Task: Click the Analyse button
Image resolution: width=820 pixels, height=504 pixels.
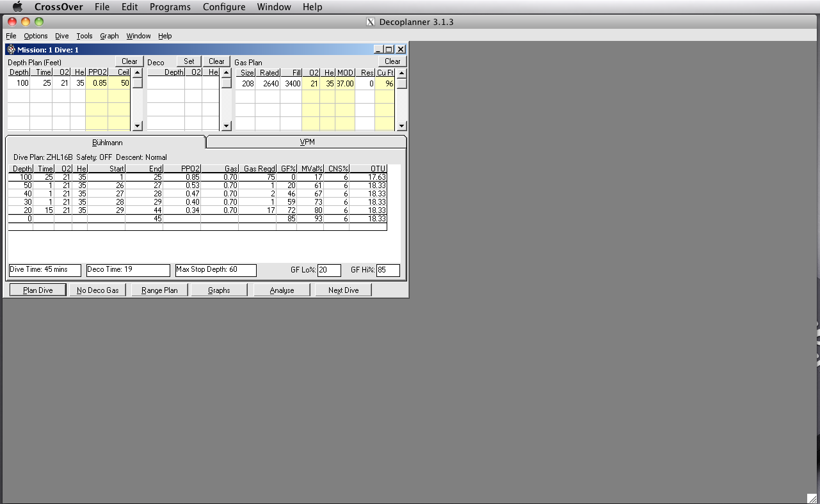Action: (x=282, y=290)
